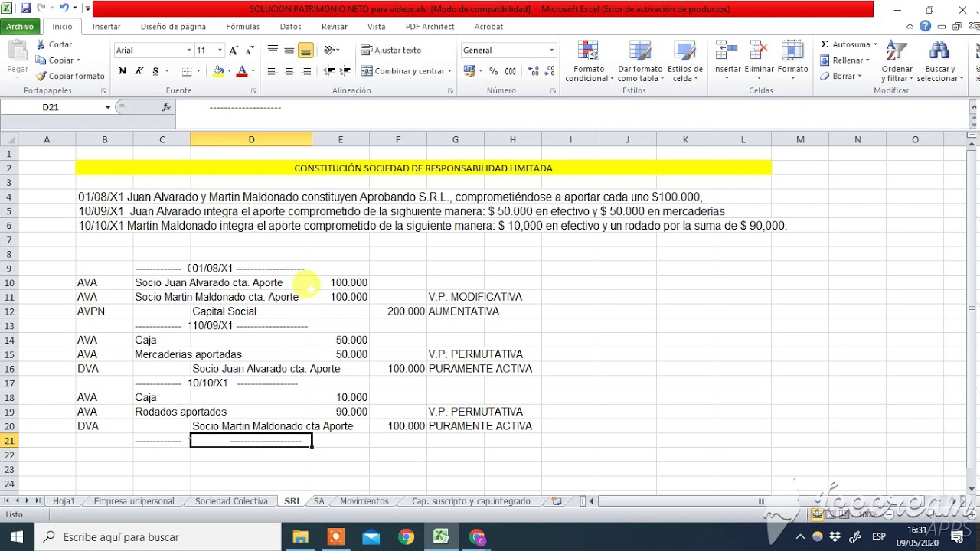
Task: Click the insert function fx icon
Action: [166, 107]
